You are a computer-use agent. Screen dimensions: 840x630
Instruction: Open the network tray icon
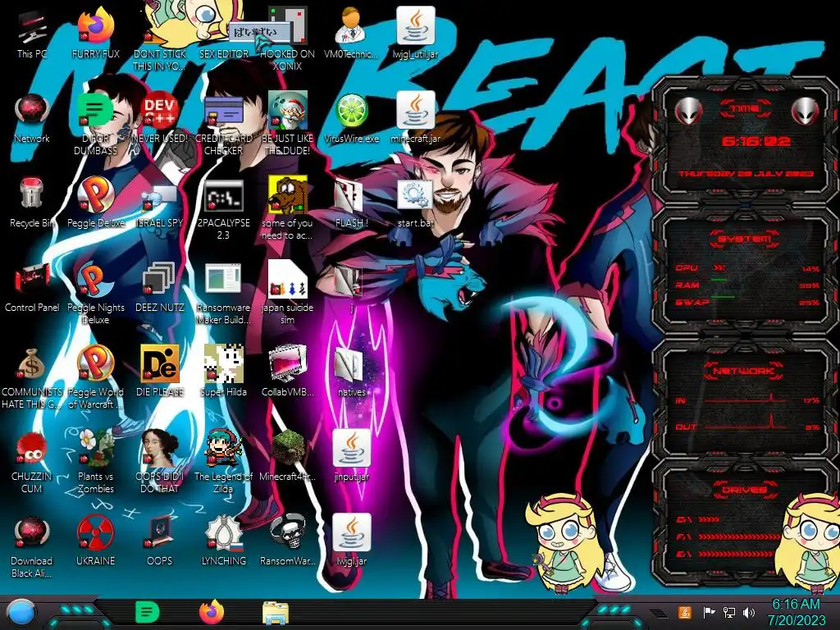(729, 612)
